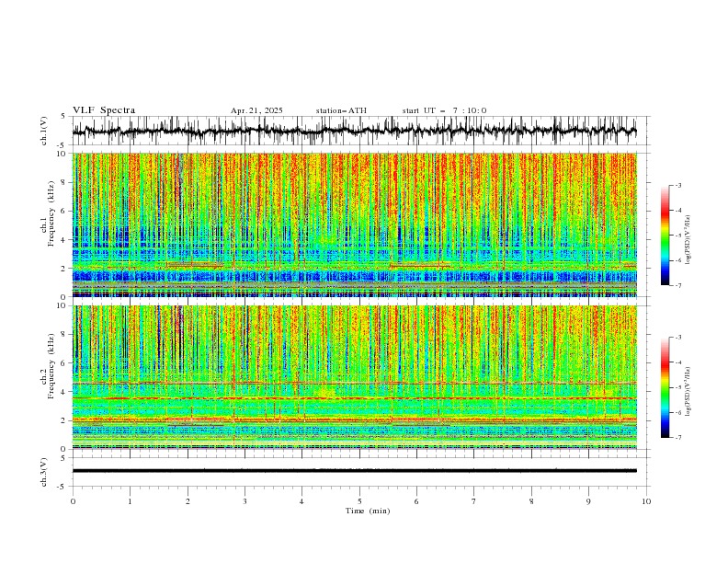
Task: Click time axis tick label "7"
Action: [x=474, y=501]
